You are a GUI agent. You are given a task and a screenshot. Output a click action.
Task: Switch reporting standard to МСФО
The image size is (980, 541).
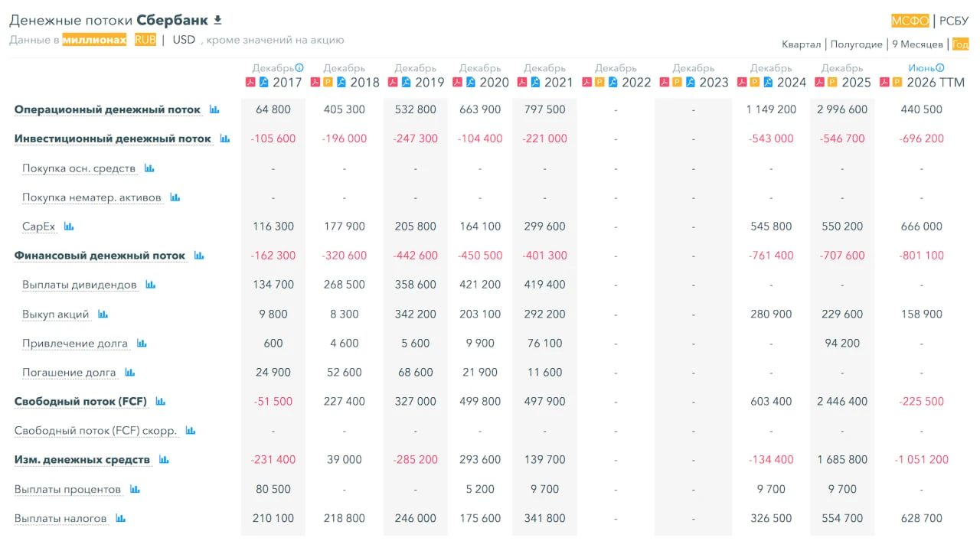pyautogui.click(x=910, y=21)
